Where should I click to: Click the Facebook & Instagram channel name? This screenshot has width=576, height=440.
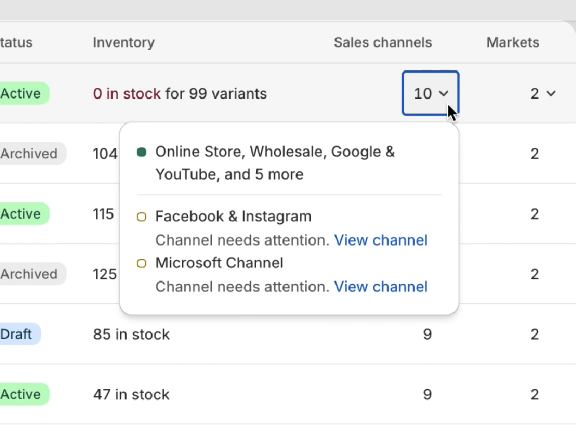pos(233,216)
